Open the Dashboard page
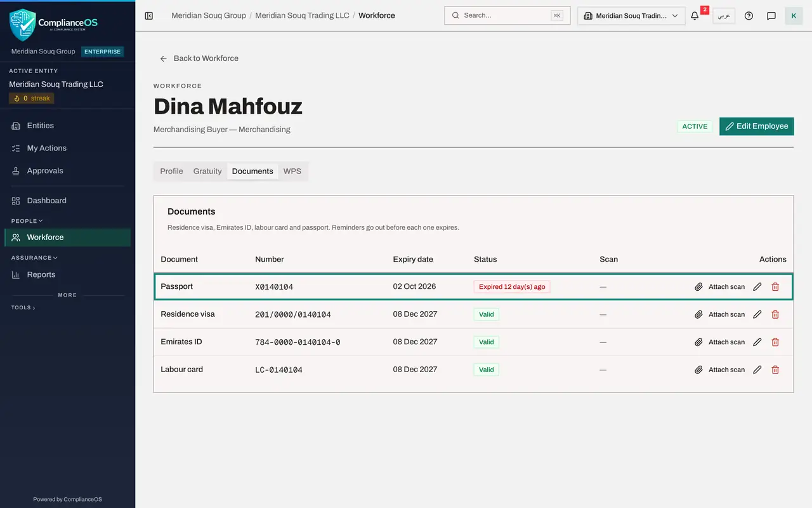 pyautogui.click(x=67, y=201)
